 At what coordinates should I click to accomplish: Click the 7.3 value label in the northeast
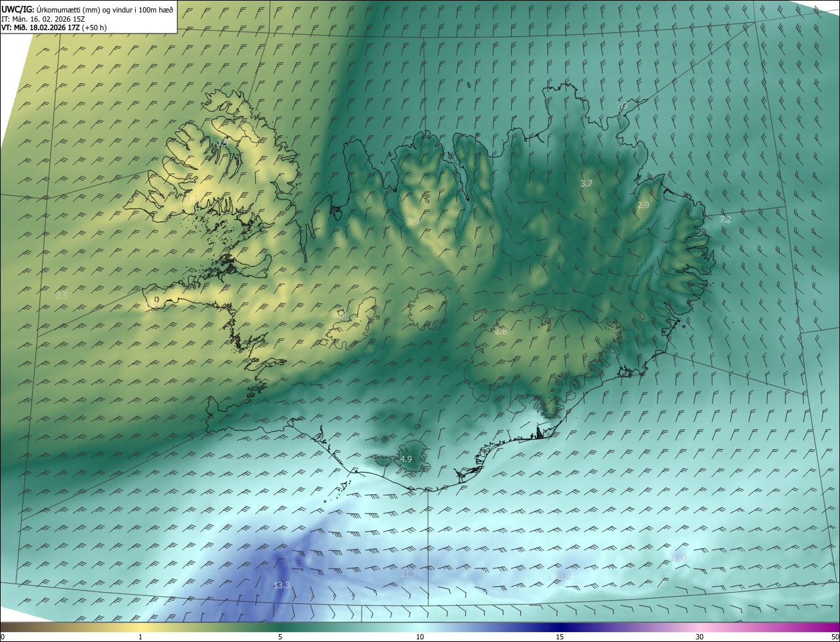(622, 105)
